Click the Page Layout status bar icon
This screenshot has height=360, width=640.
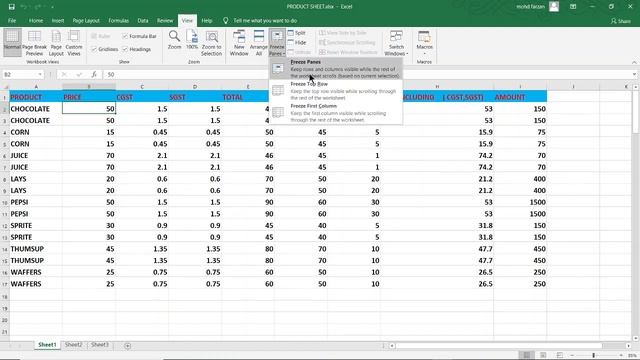pyautogui.click(x=543, y=356)
